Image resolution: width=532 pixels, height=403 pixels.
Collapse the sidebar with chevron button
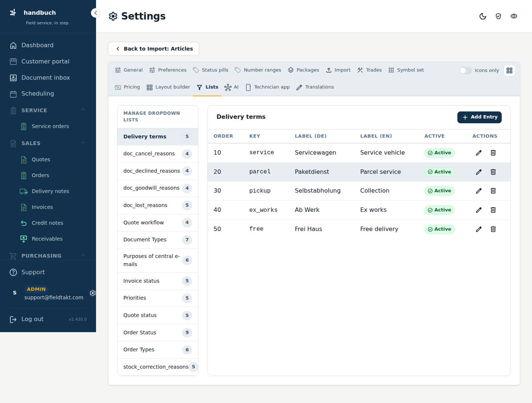[95, 13]
